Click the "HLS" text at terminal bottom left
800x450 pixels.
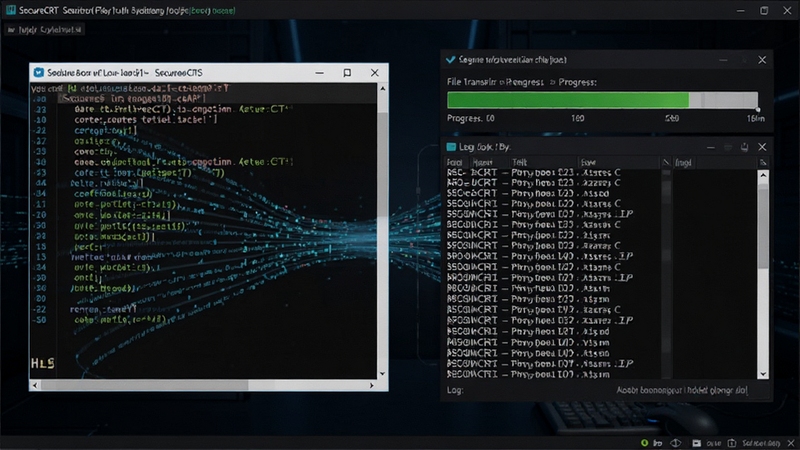tap(43, 363)
